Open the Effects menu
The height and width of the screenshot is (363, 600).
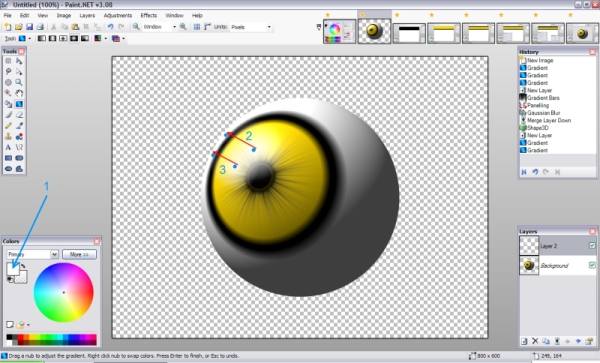149,15
